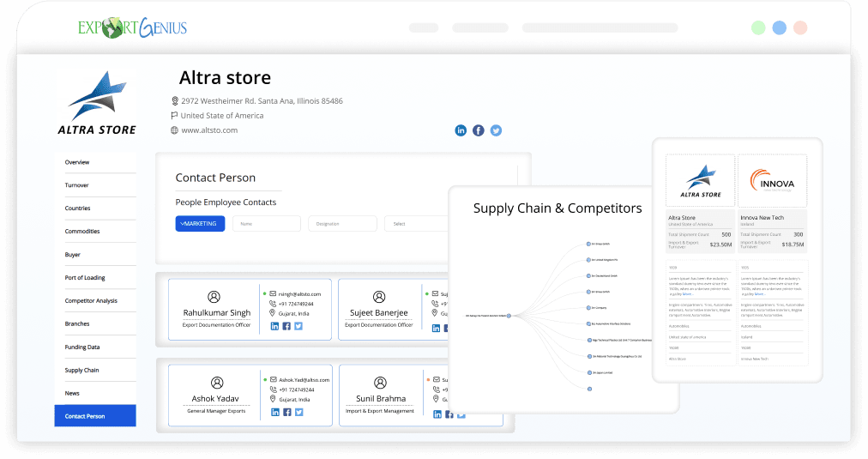Open Rahulkumar Singh's LinkedIn icon

pyautogui.click(x=274, y=326)
